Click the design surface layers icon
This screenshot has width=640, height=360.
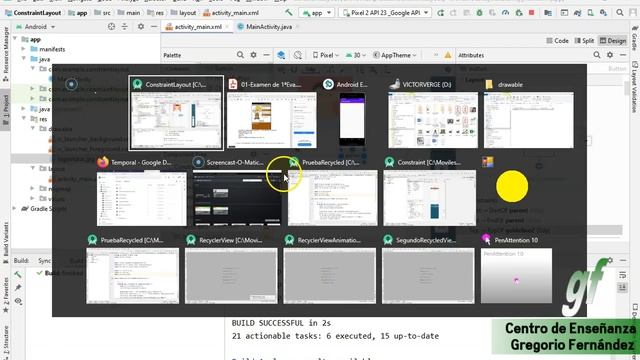point(281,55)
